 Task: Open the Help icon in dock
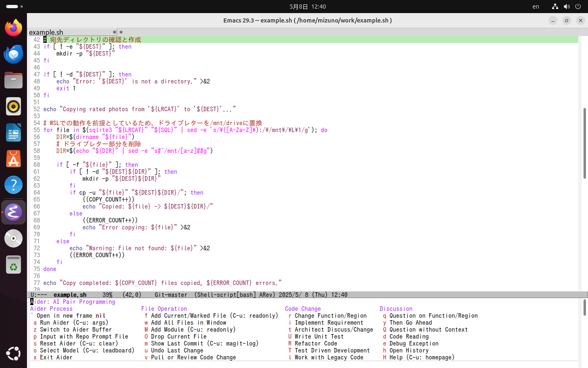(x=13, y=185)
